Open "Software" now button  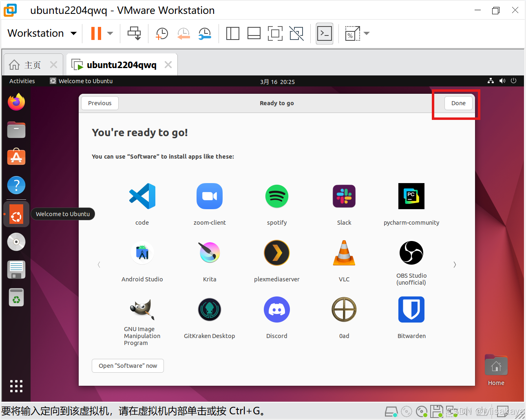pyautogui.click(x=128, y=366)
